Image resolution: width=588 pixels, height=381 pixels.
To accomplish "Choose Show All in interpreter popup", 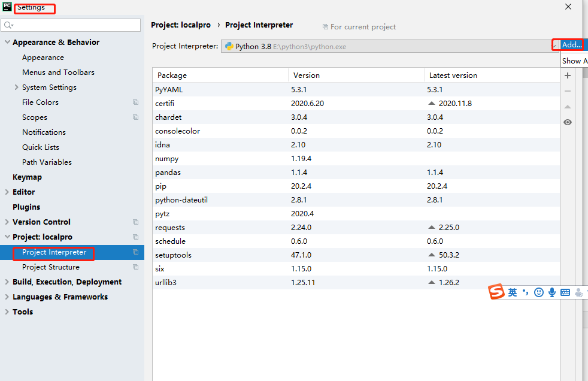I will tap(574, 61).
